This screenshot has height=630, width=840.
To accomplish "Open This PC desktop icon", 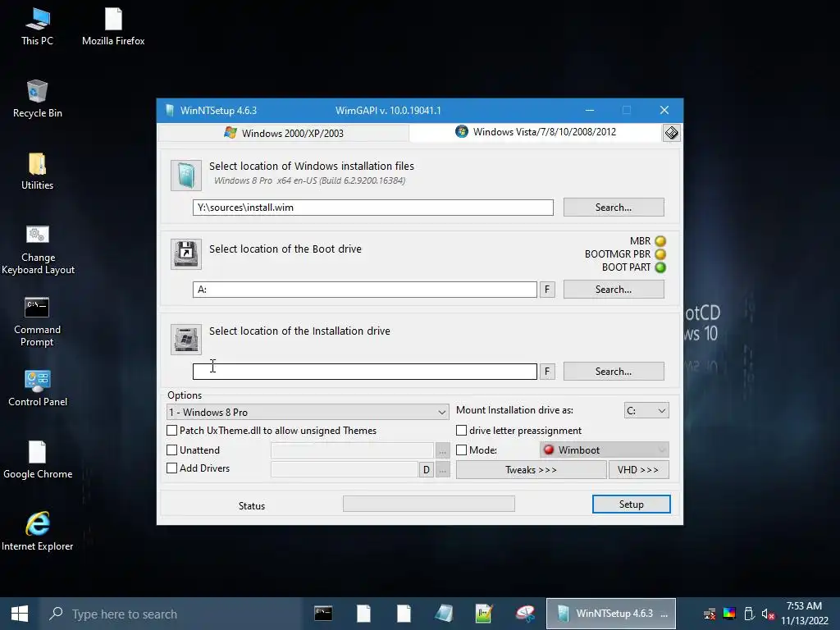I will pyautogui.click(x=37, y=26).
